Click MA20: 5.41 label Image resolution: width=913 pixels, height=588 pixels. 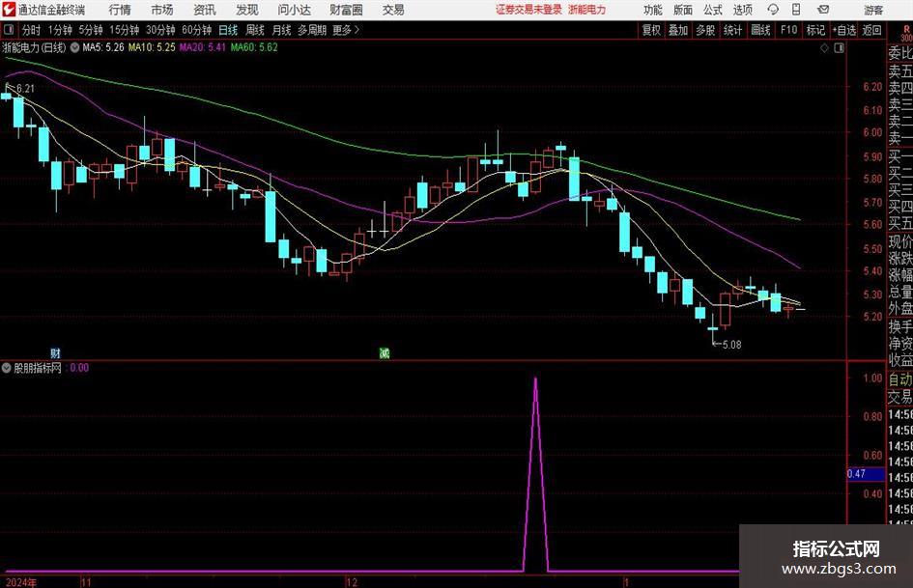pyautogui.click(x=202, y=47)
